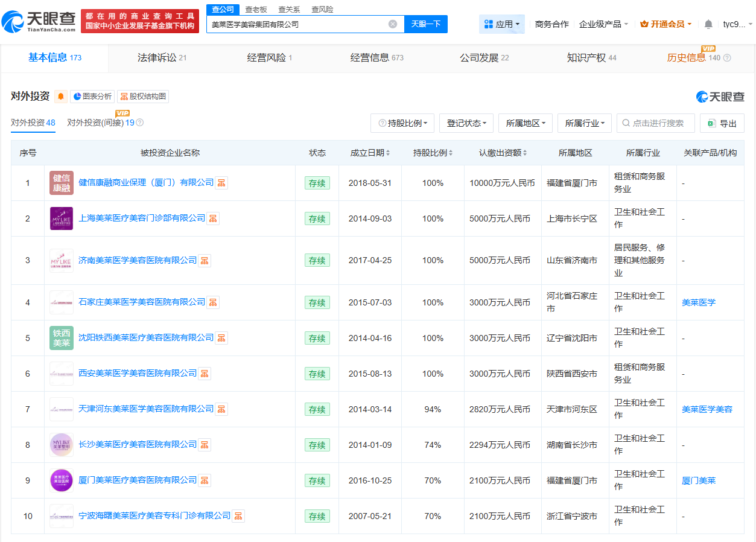Sort table by 持股比例 column header
Image resolution: width=756 pixels, height=542 pixels.
coord(433,153)
